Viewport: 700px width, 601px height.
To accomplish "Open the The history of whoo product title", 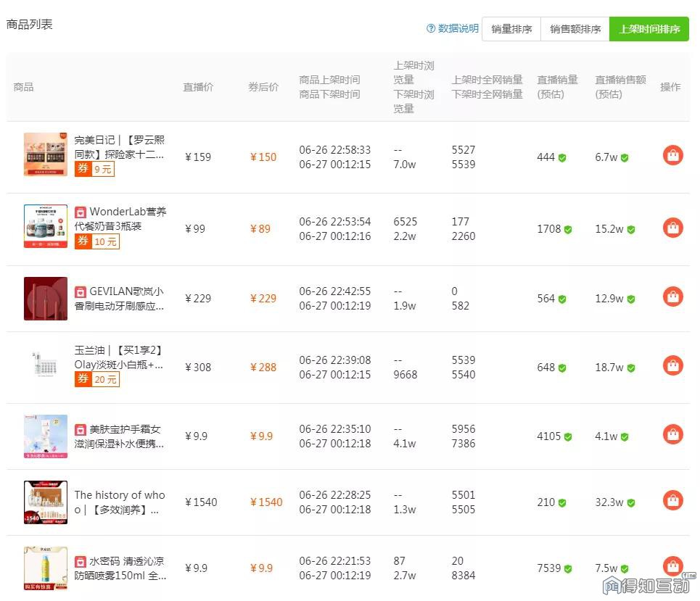I will (120, 502).
